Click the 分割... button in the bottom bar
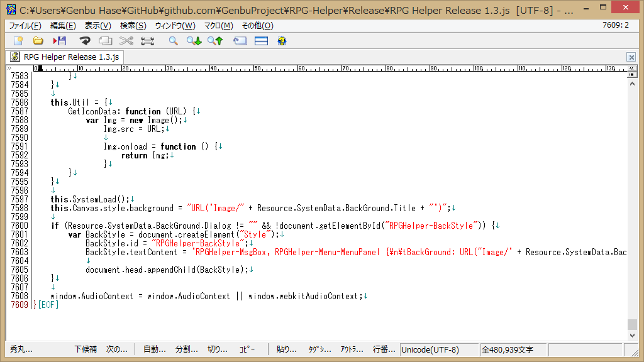Screen dimensions: 644x362 click(x=186, y=349)
